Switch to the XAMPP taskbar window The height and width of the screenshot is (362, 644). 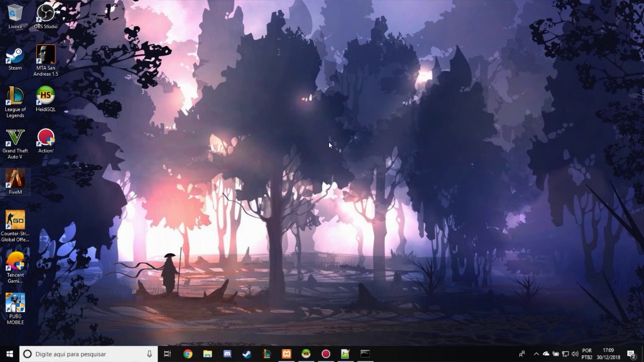coord(286,354)
